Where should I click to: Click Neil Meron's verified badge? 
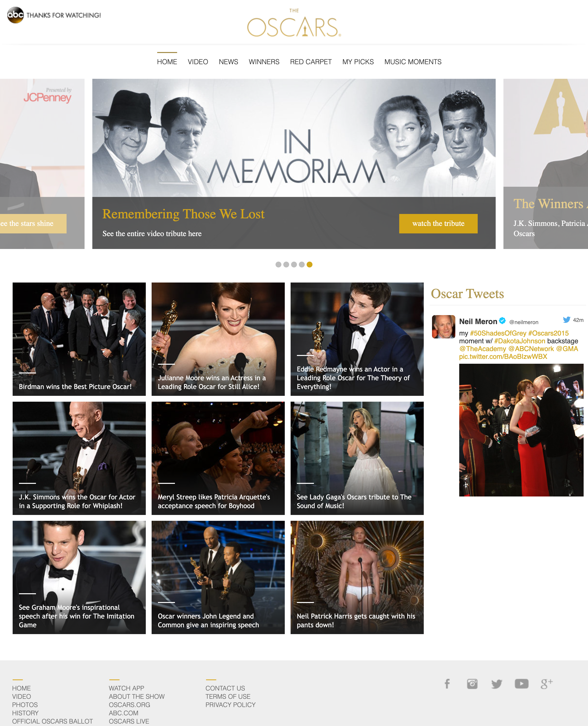502,320
